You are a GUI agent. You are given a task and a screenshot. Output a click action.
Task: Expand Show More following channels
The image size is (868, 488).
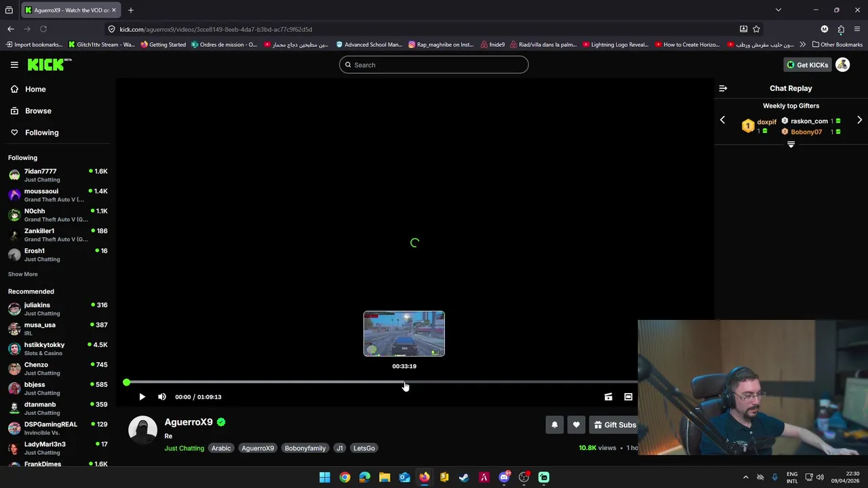[23, 274]
